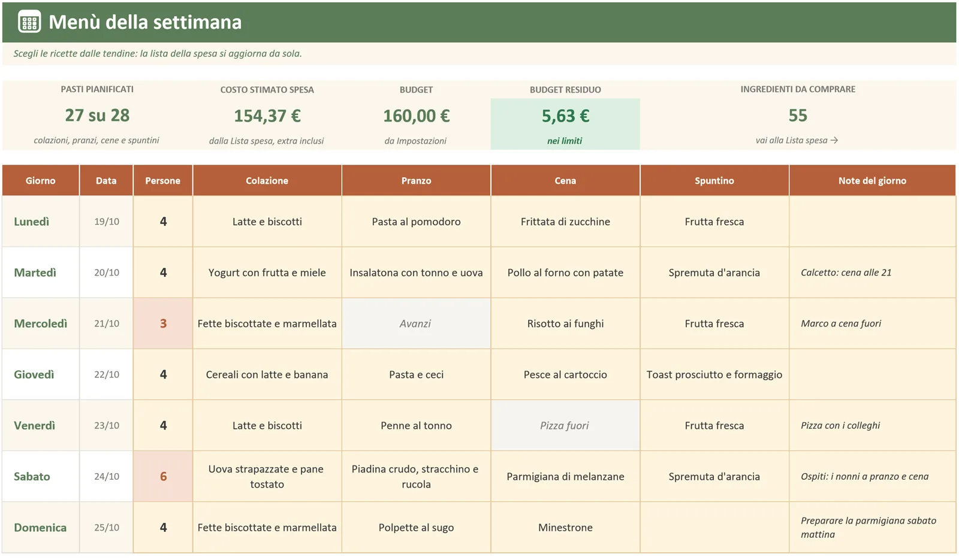The image size is (959, 560).
Task: Click the persone value 6 for Sabato
Action: pos(163,477)
